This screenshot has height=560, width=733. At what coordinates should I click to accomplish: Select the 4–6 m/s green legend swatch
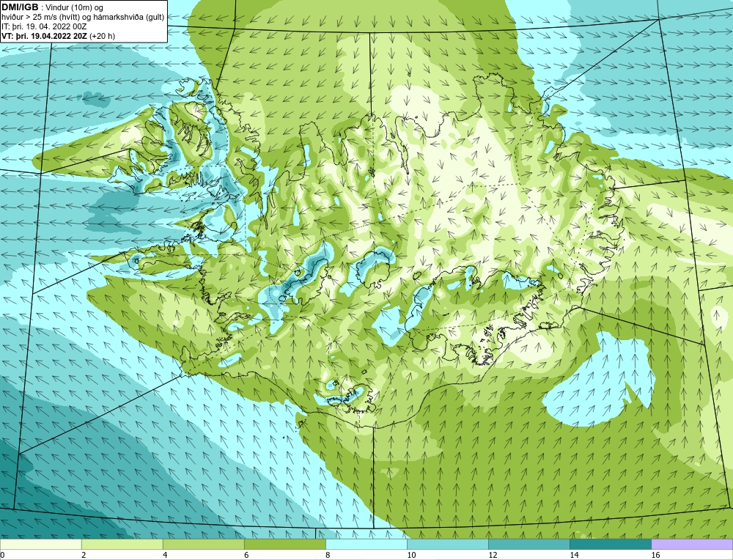pyautogui.click(x=203, y=544)
